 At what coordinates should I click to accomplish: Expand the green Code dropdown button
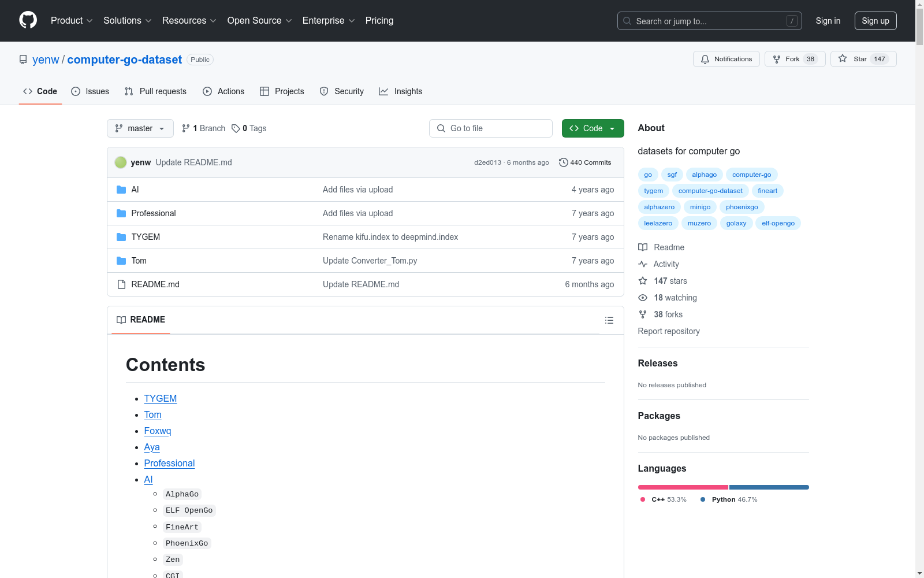pyautogui.click(x=593, y=128)
